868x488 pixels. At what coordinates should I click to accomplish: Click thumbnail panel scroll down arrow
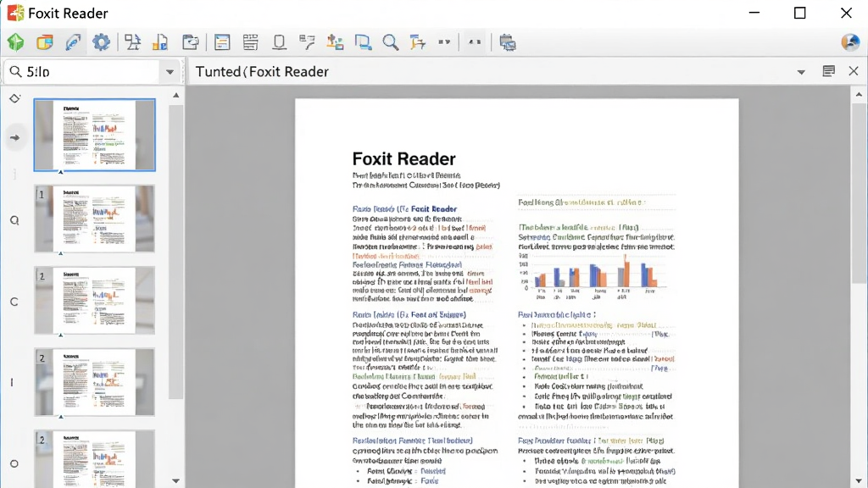coord(176,481)
